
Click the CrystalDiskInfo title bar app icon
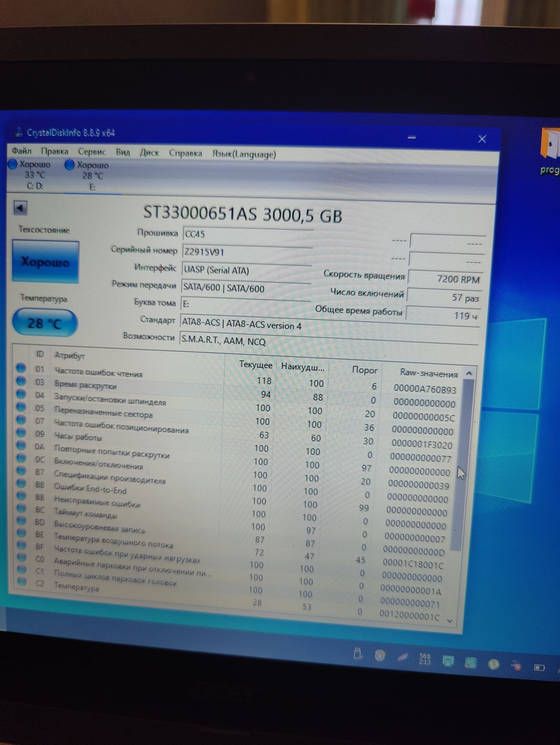pos(18,132)
